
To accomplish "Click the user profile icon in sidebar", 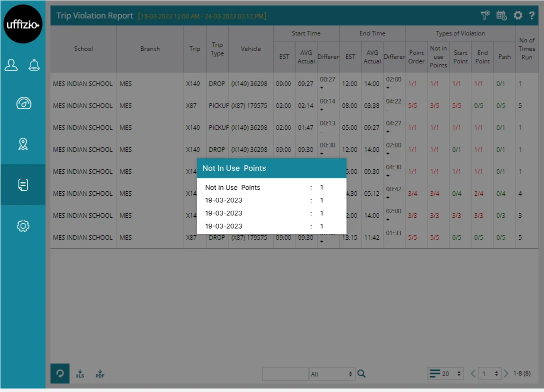I will [x=11, y=65].
